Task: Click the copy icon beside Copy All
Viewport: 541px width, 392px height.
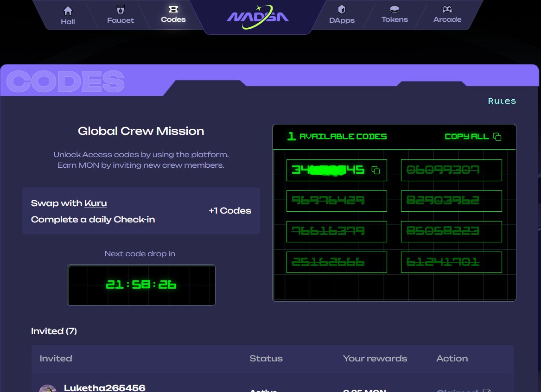Action: click(x=497, y=137)
